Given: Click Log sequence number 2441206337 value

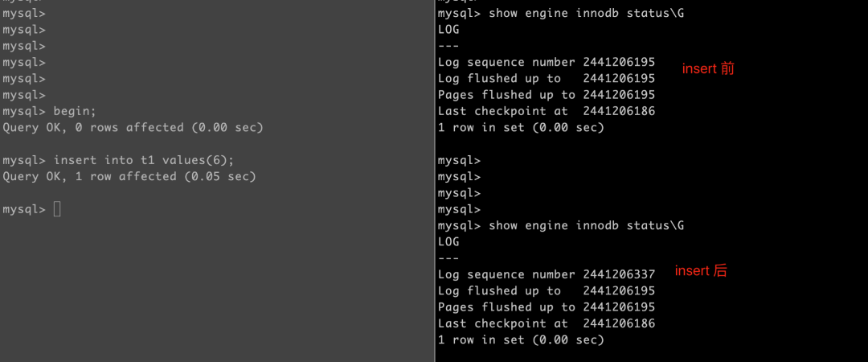Looking at the screenshot, I should (x=619, y=274).
